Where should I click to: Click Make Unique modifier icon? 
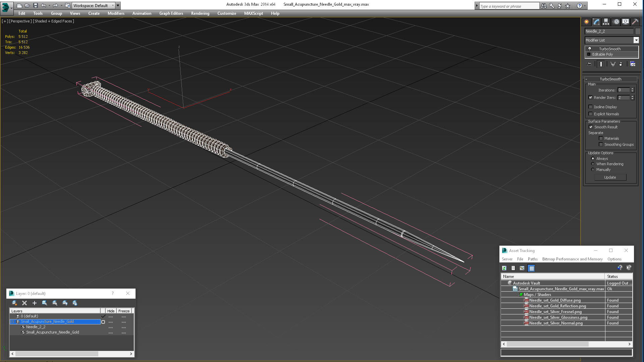coord(613,64)
